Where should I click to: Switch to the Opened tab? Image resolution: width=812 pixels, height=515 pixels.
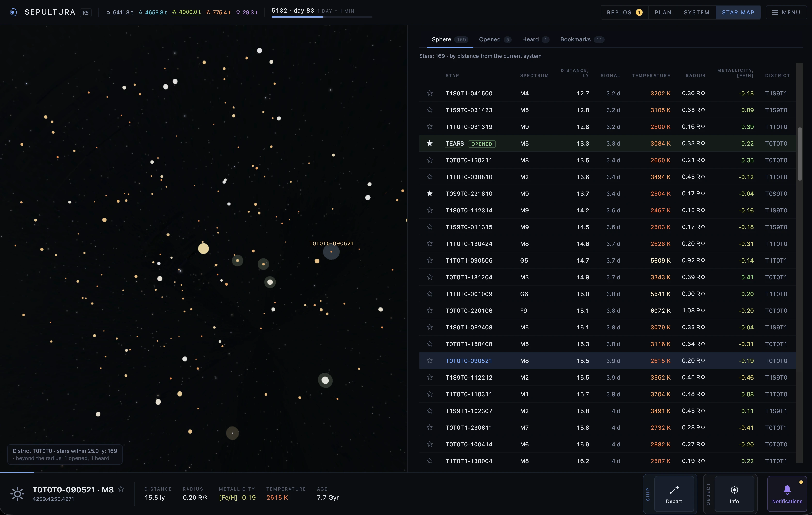(495, 39)
